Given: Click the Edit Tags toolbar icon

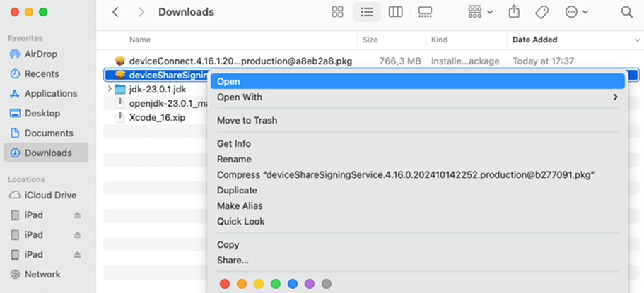Looking at the screenshot, I should click(x=542, y=12).
